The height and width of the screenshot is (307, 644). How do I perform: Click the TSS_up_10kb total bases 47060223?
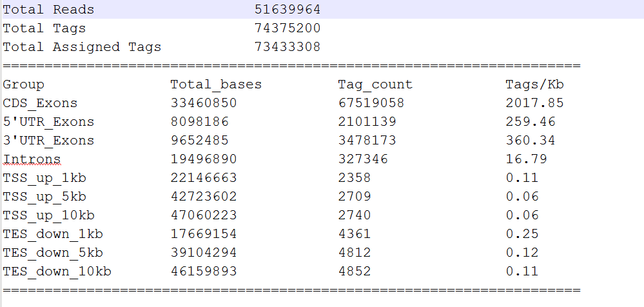(x=204, y=215)
